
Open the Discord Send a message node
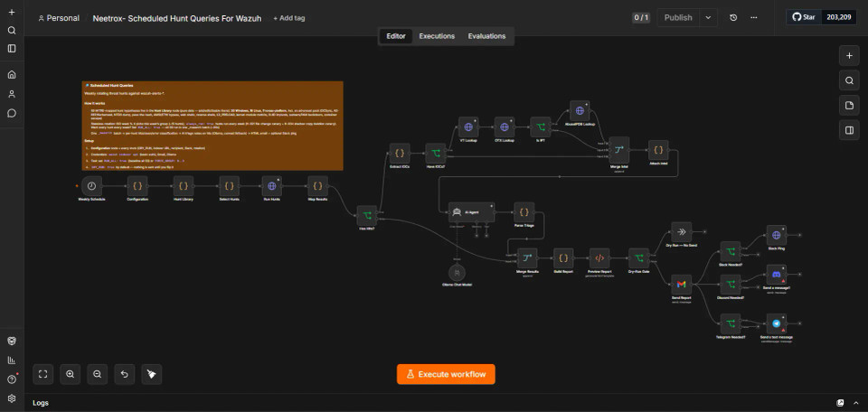tap(776, 275)
